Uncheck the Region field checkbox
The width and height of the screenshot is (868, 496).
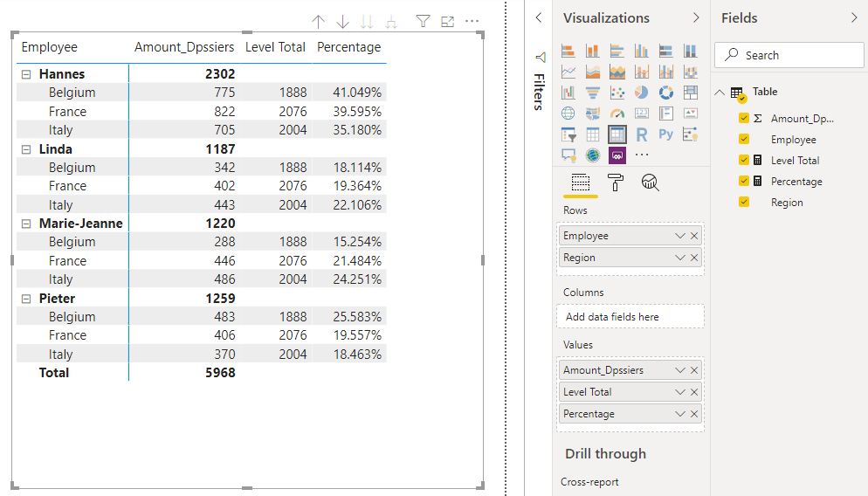pos(744,202)
